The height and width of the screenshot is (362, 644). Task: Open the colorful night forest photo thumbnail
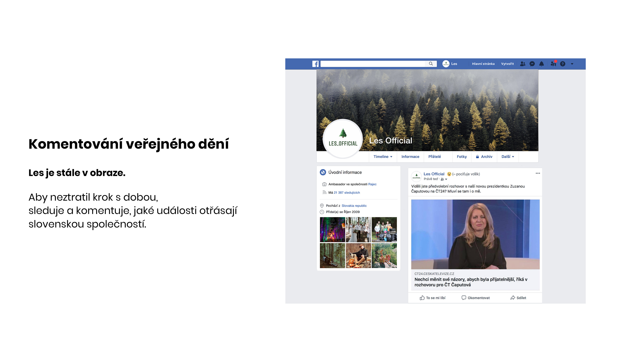(332, 230)
